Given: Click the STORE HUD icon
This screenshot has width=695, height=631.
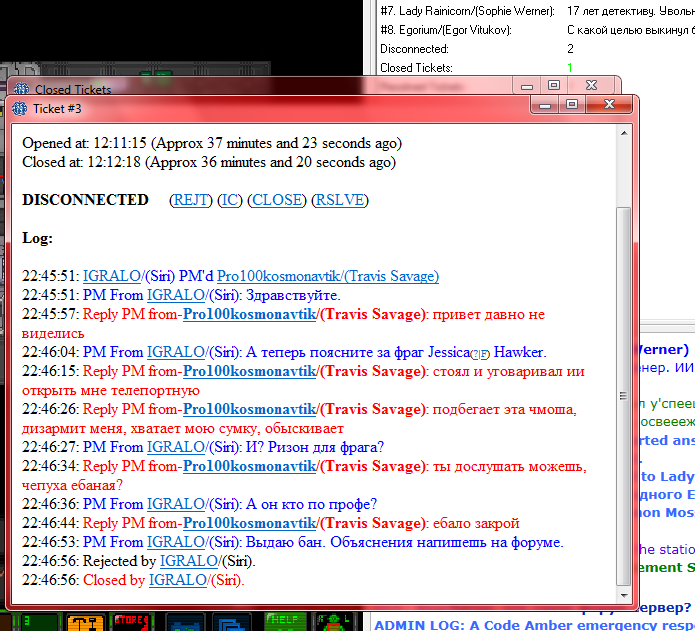Looking at the screenshot, I should click(130, 622).
